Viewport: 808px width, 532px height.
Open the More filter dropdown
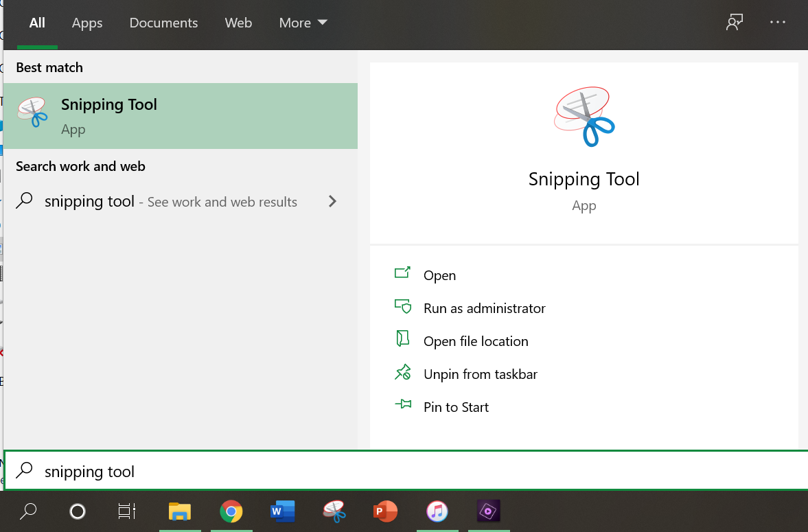(x=303, y=22)
